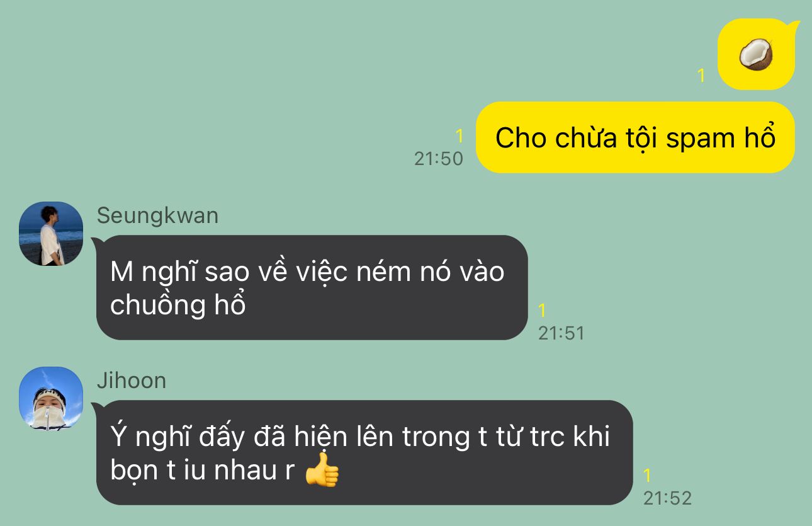Click 'chuồng hổ' text in Seungkwan's bubble
The image size is (812, 526).
[178, 305]
